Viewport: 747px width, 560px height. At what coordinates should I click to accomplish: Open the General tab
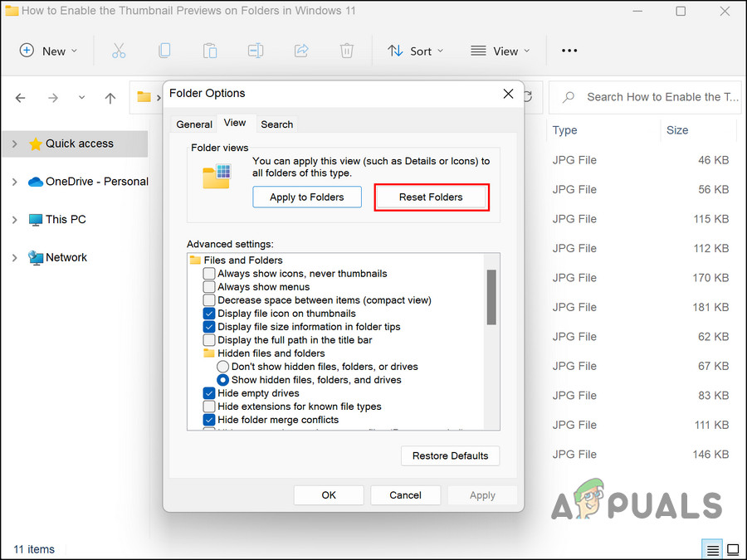(194, 124)
